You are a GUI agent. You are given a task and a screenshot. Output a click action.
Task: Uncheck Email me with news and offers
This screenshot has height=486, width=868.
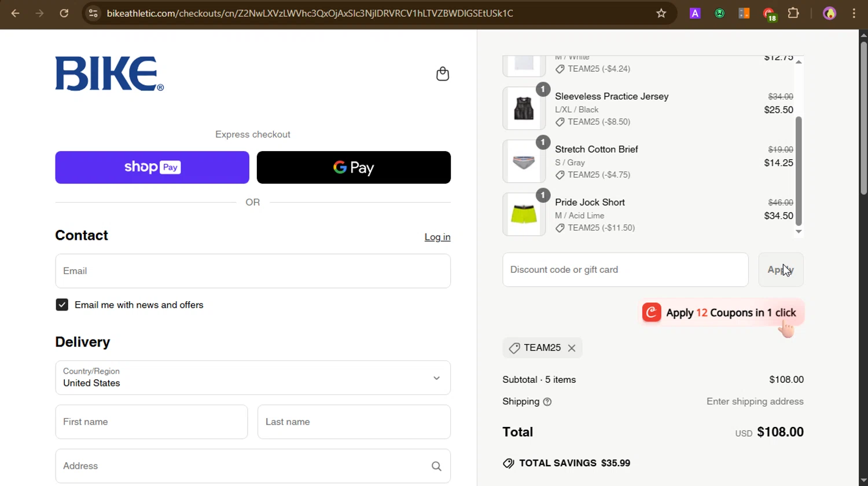tap(62, 305)
